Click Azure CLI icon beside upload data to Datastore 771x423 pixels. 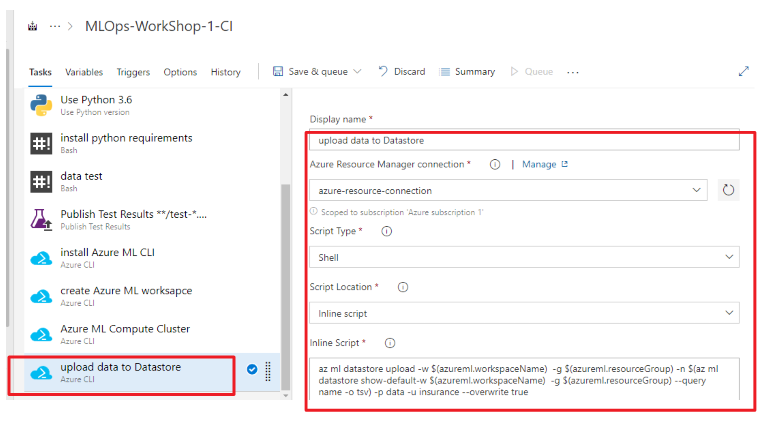41,373
